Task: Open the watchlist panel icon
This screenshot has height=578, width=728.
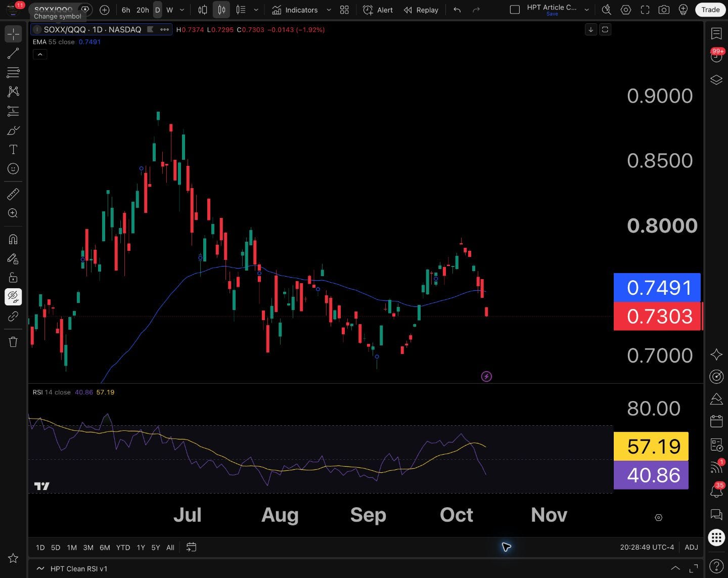Action: coord(716,34)
